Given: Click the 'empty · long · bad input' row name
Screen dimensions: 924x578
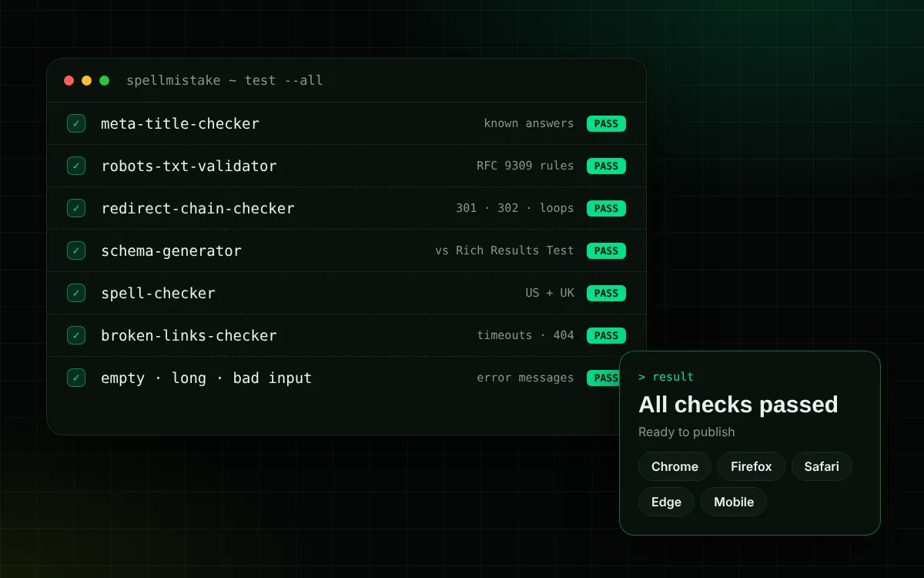Looking at the screenshot, I should [x=206, y=378].
